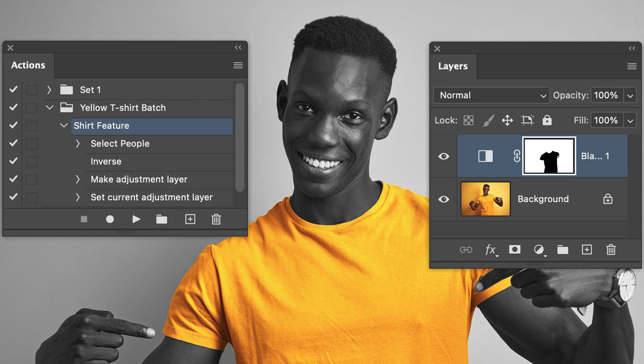Play the selected action

[136, 219]
